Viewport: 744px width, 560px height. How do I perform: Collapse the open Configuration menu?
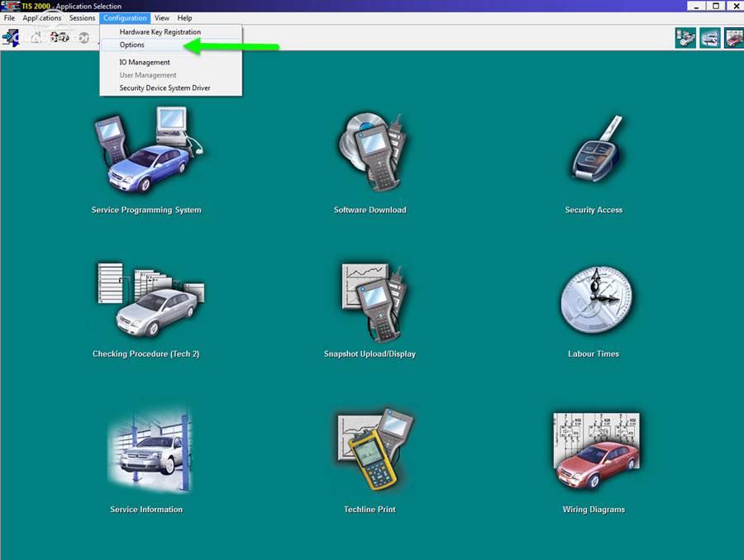pos(125,18)
